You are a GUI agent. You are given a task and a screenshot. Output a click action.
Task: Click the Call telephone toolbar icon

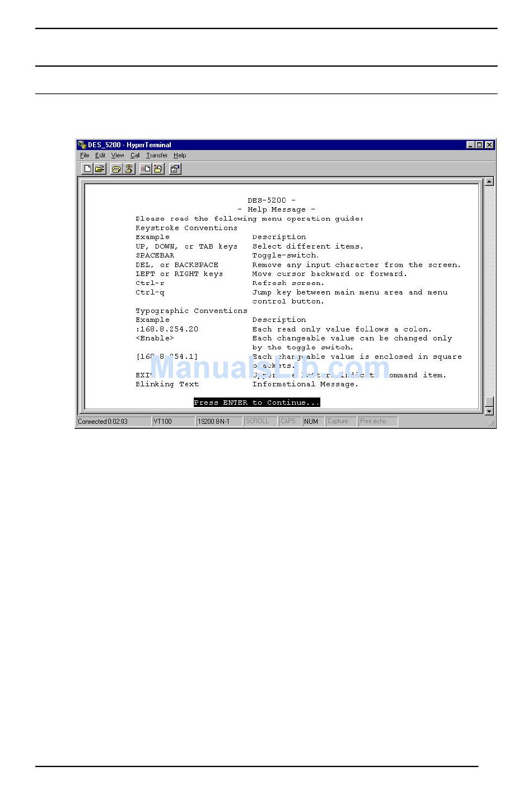(116, 169)
